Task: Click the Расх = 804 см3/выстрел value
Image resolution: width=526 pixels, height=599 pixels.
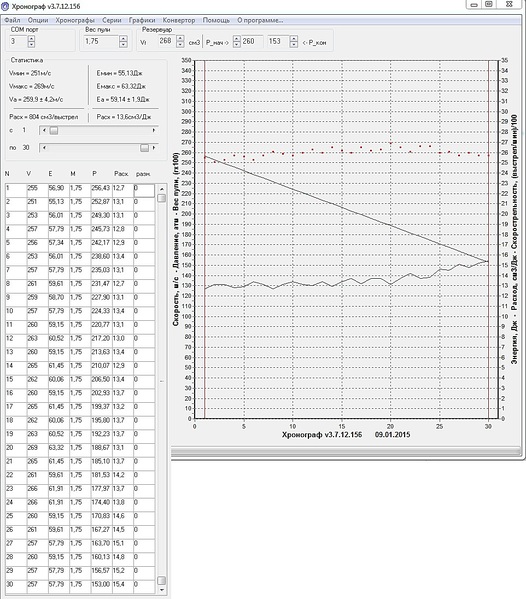Action: 44,117
